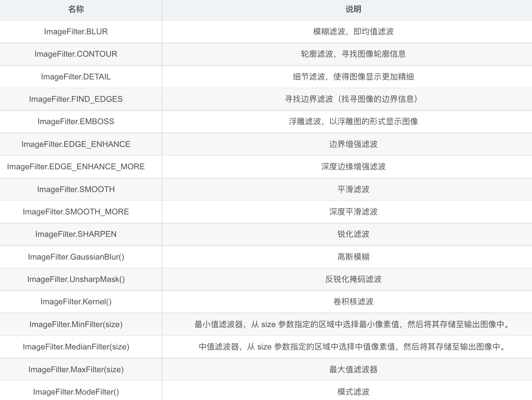Click the ImageFilter.CONTOUR cell
This screenshot has height=400, width=532.
click(x=76, y=54)
